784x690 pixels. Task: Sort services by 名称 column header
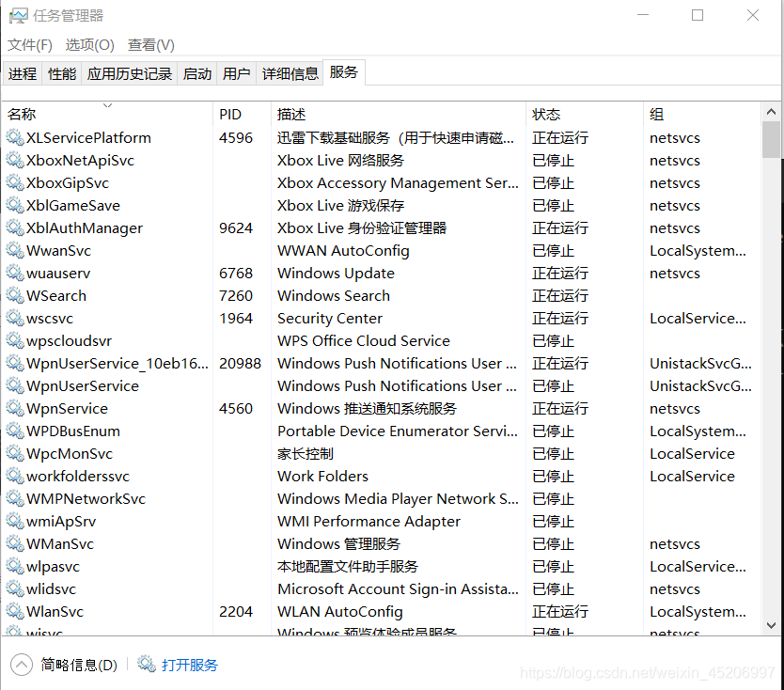click(107, 114)
